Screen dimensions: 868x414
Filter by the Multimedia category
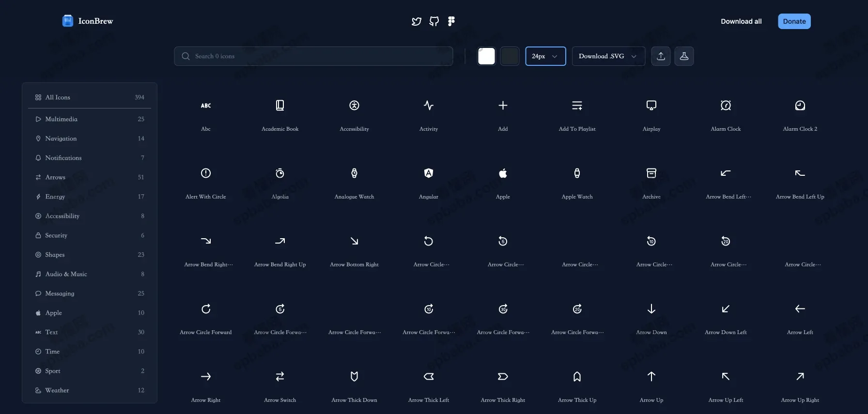pos(90,119)
